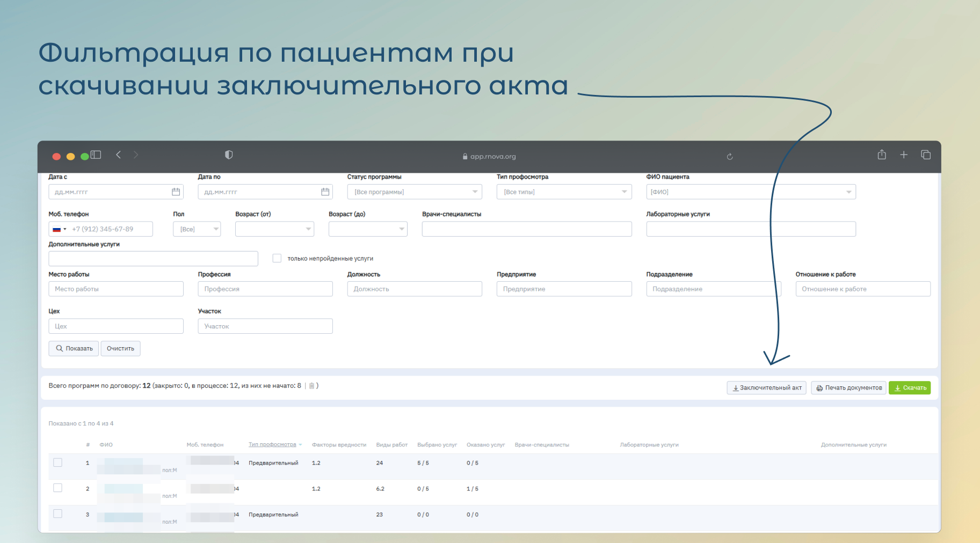The height and width of the screenshot is (543, 980).
Task: Focus the 'Место работы' input field
Action: pyautogui.click(x=116, y=289)
